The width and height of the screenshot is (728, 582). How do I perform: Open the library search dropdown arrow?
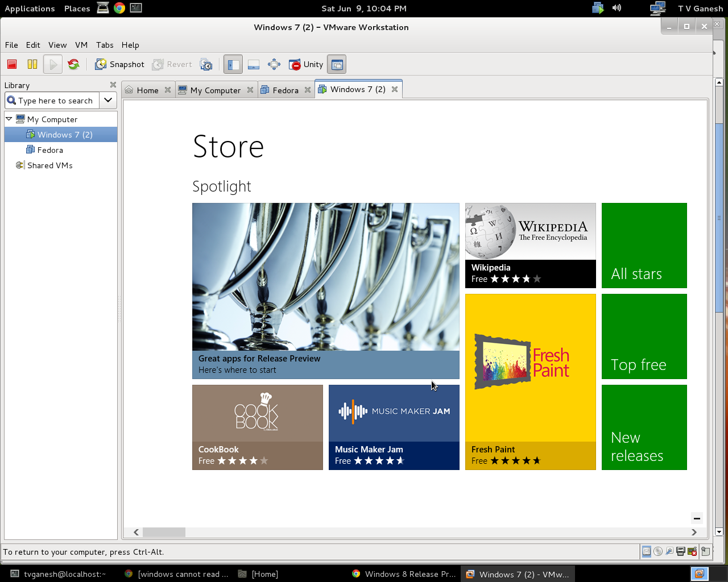pos(108,101)
